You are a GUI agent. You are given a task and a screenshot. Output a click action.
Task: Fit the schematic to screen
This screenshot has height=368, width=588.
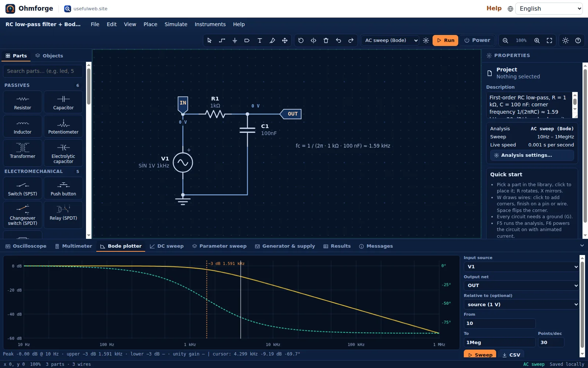(x=549, y=40)
